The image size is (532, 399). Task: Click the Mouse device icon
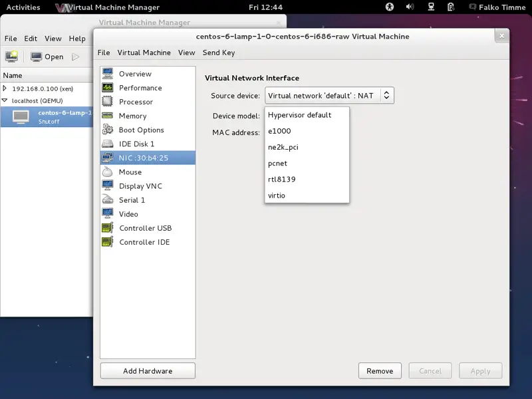click(108, 172)
